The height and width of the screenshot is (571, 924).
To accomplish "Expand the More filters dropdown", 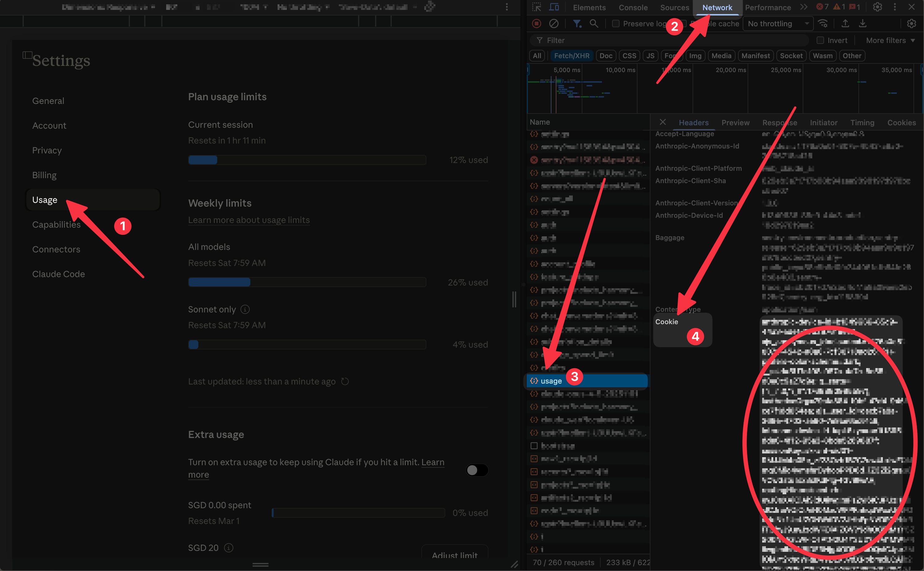I will point(890,40).
